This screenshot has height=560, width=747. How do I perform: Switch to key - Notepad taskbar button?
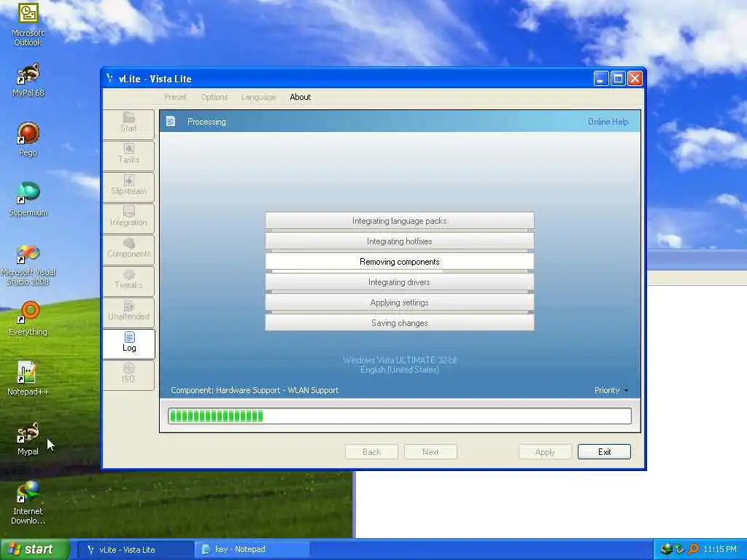252,550
